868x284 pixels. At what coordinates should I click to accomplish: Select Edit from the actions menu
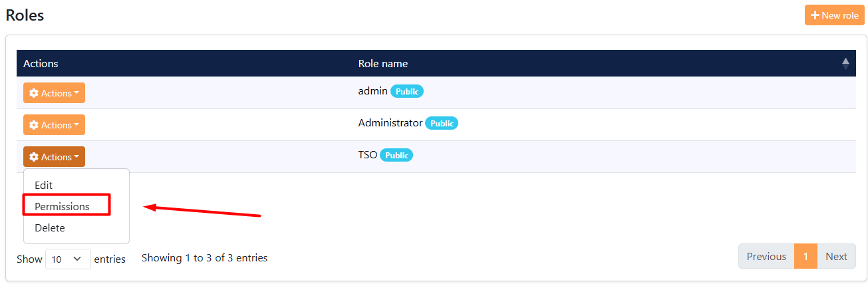click(44, 185)
